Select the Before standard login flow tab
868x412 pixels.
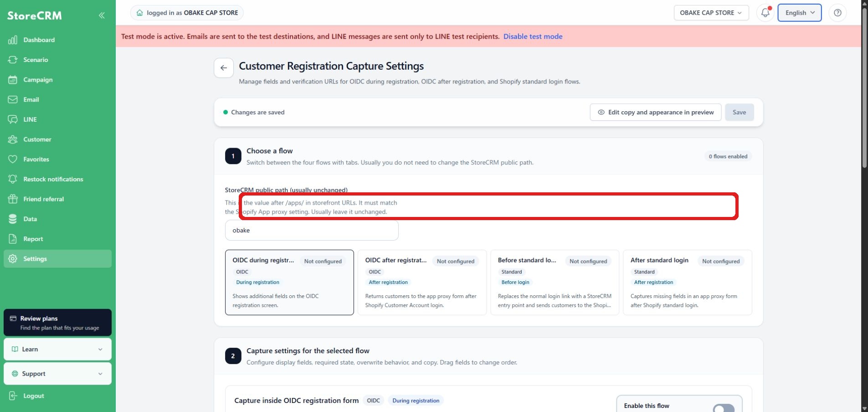[555, 282]
